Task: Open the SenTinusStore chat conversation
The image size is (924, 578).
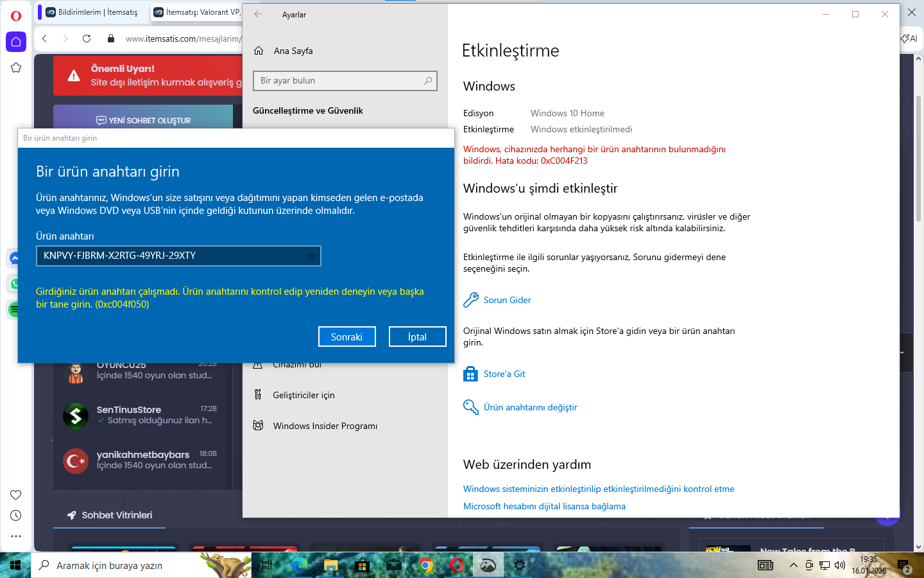Action: tap(140, 416)
